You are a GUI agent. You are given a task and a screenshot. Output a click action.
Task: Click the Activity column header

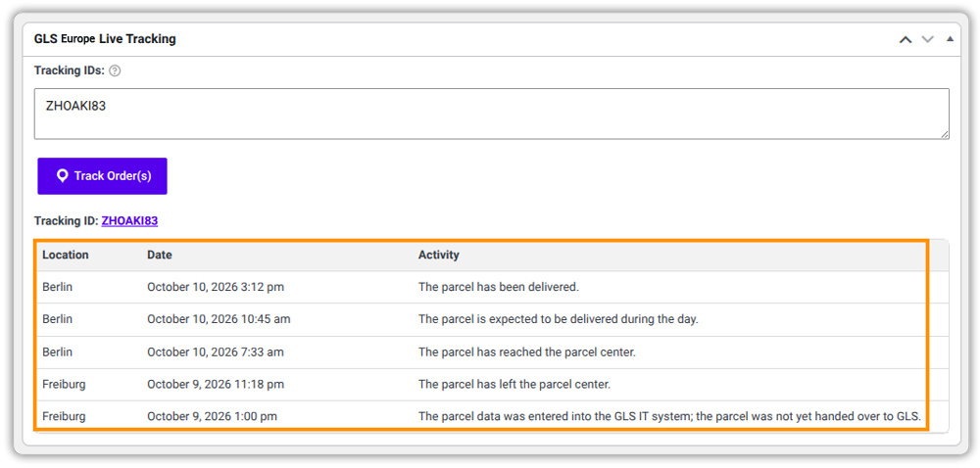point(439,255)
